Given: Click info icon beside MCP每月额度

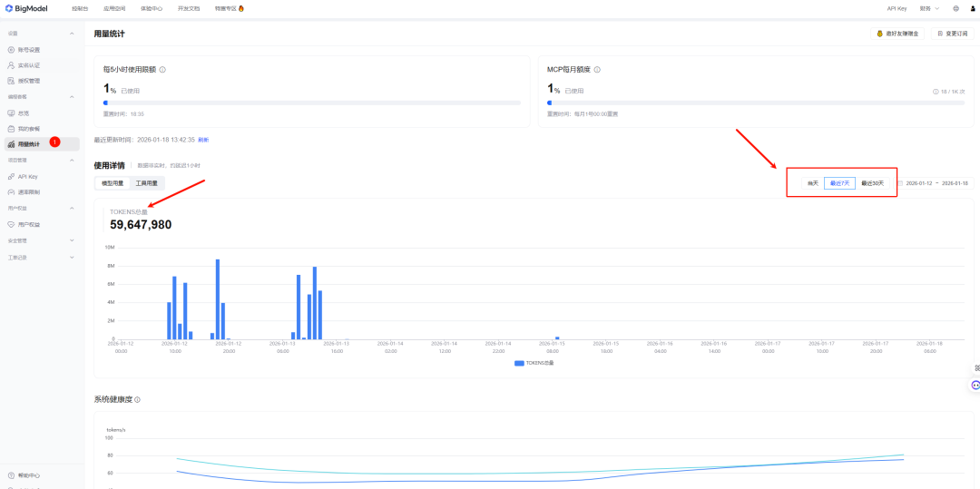Looking at the screenshot, I should tap(597, 69).
